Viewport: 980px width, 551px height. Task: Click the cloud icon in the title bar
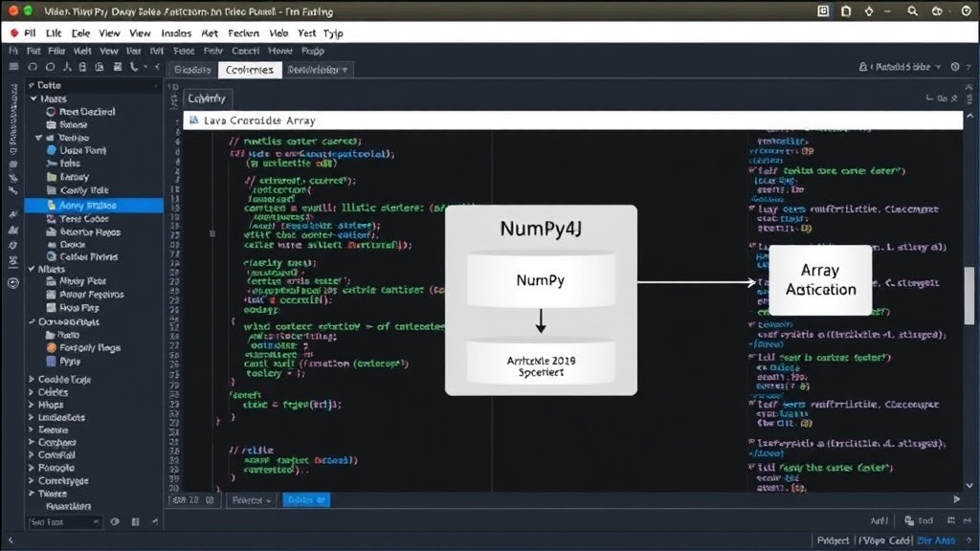[x=937, y=11]
